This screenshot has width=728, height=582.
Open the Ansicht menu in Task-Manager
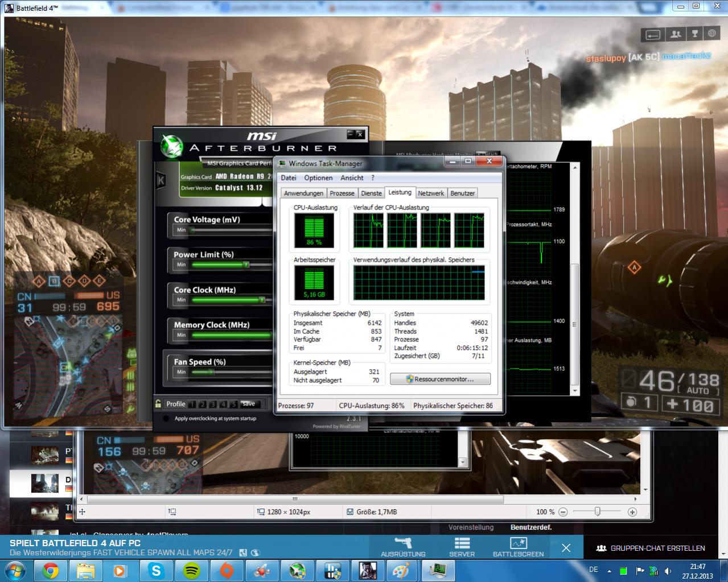click(x=352, y=178)
